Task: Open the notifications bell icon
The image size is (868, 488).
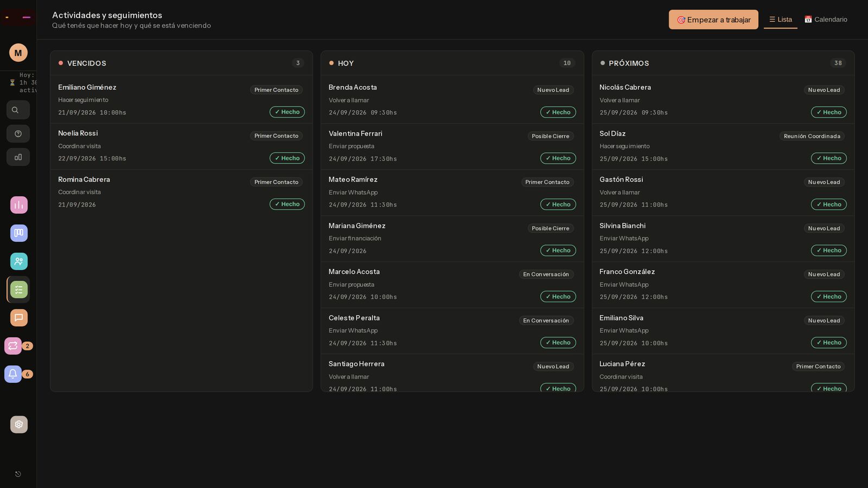Action: coord(13,374)
